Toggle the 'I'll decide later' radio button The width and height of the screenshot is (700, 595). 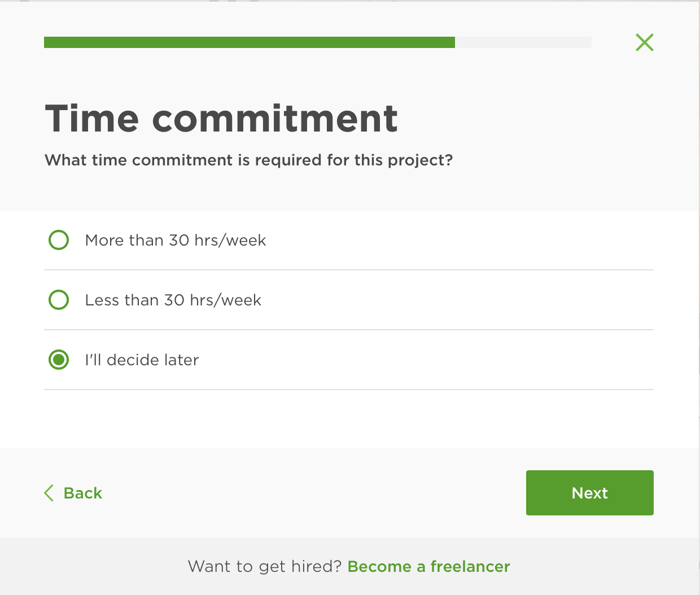coord(59,360)
